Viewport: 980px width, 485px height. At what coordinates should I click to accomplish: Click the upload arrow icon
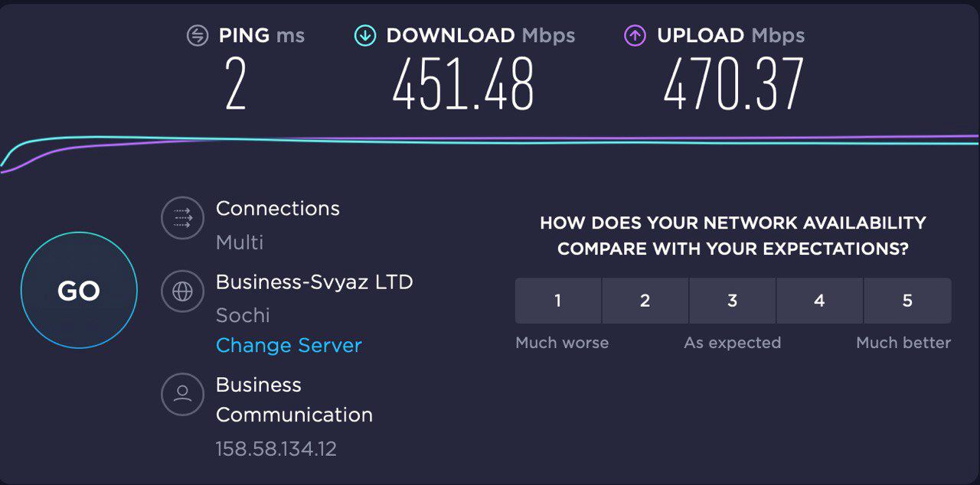pos(635,36)
